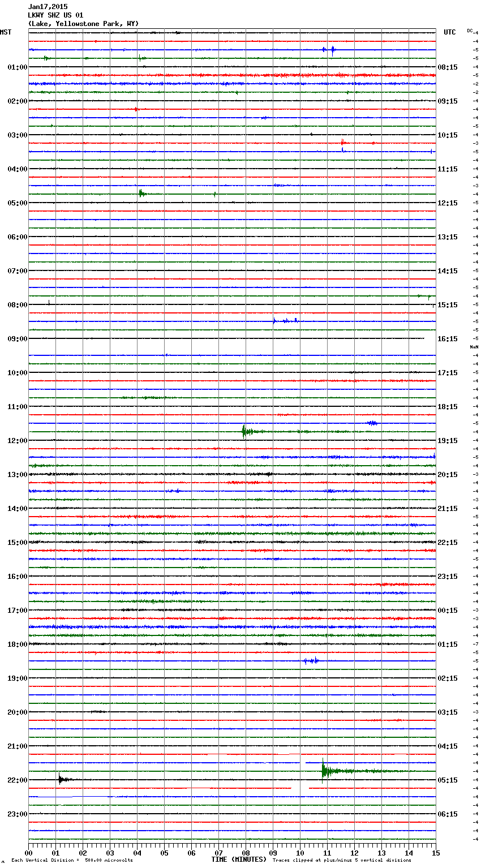Screen dimensions: 481x868
Task: Click the Traces clipped at plus/minus 5 note
Action: 342,860
